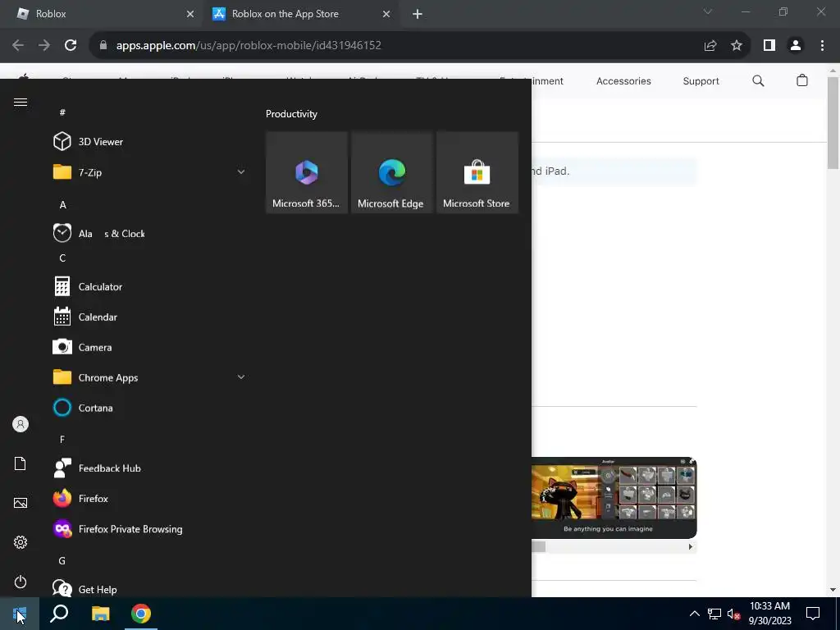Screen dimensions: 840x630
Task: Open the notification center icon
Action: pos(813,614)
